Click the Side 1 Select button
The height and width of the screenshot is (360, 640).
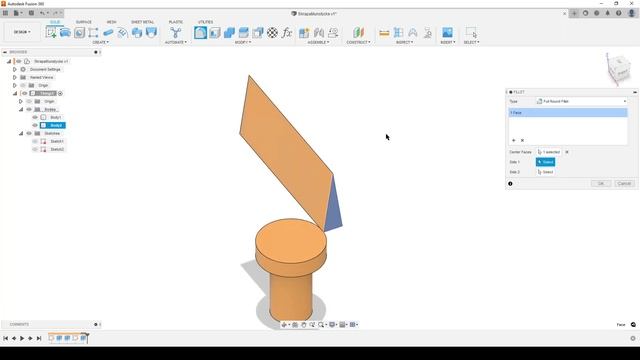pos(545,162)
